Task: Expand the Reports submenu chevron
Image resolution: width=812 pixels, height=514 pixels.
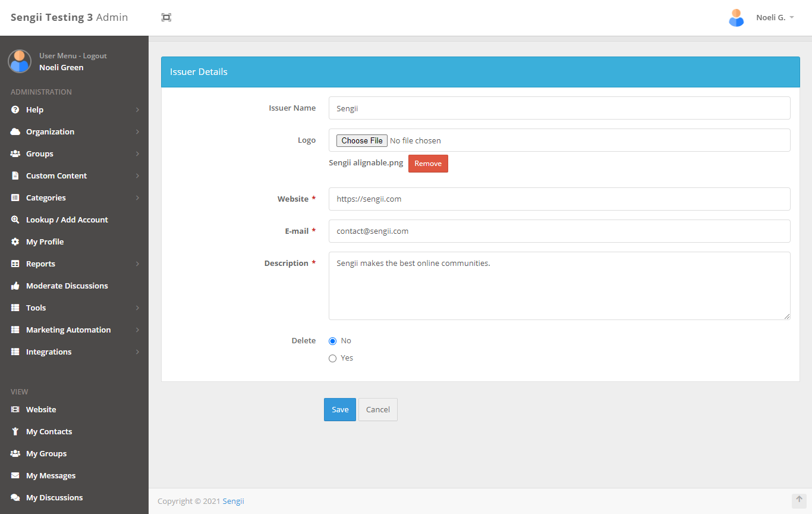Action: (137, 264)
